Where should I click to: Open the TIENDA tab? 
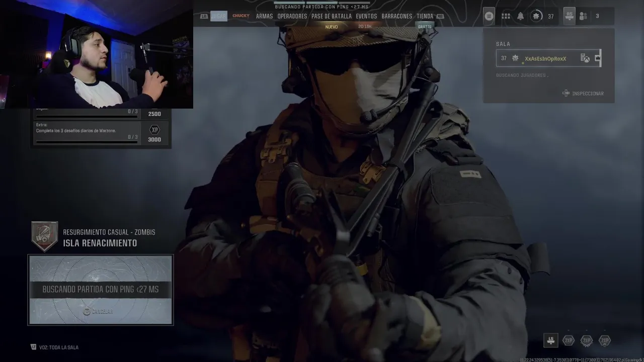tap(425, 16)
